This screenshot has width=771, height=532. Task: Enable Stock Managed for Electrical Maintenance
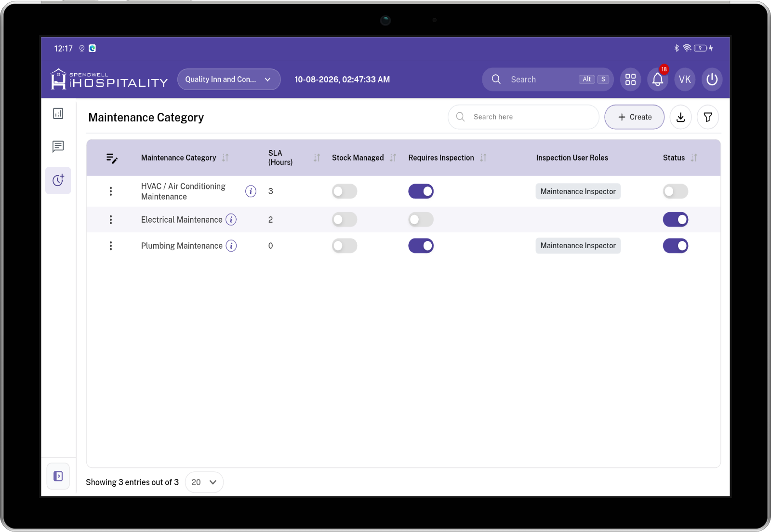345,220
